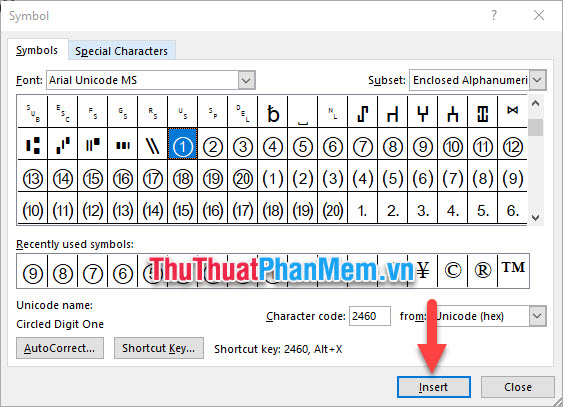Select the yen ¥ recent symbol
The width and height of the screenshot is (563, 407).
pyautogui.click(x=423, y=270)
